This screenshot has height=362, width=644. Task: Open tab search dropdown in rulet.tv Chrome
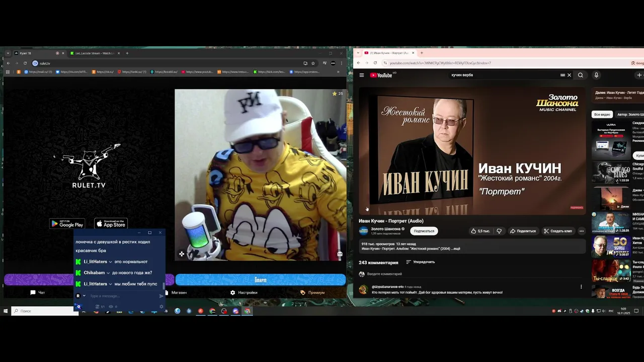click(8, 53)
